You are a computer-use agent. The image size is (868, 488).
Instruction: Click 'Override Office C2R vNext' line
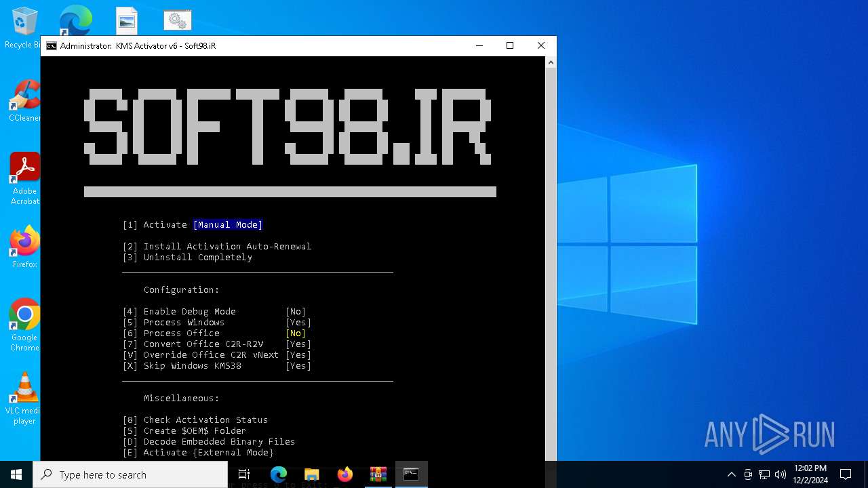click(x=201, y=355)
